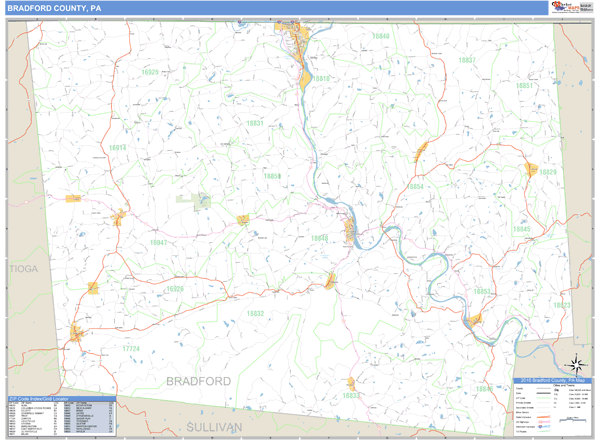Screen dimensions: 600x440
Task: Click the large BRADFORD county label
Action: click(199, 381)
